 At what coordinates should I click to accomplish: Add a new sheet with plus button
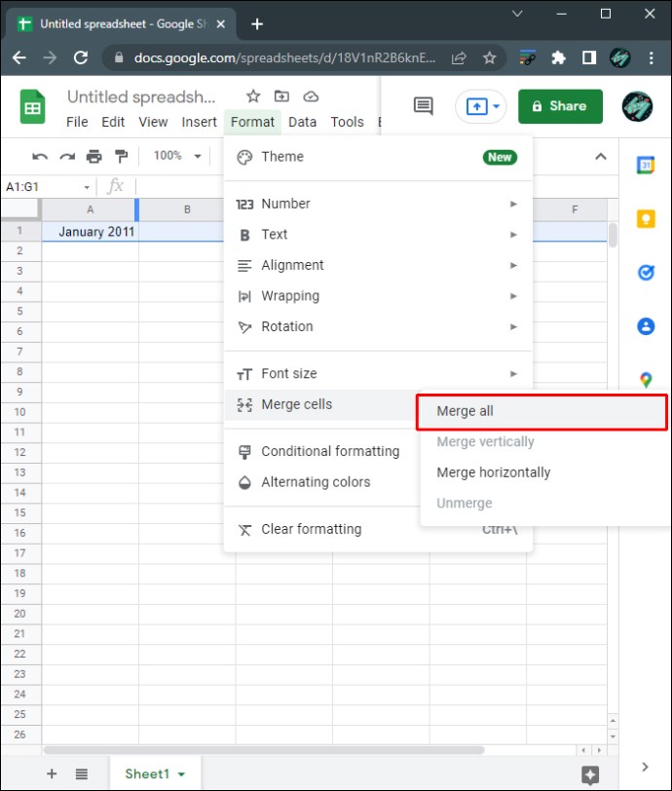(x=52, y=774)
